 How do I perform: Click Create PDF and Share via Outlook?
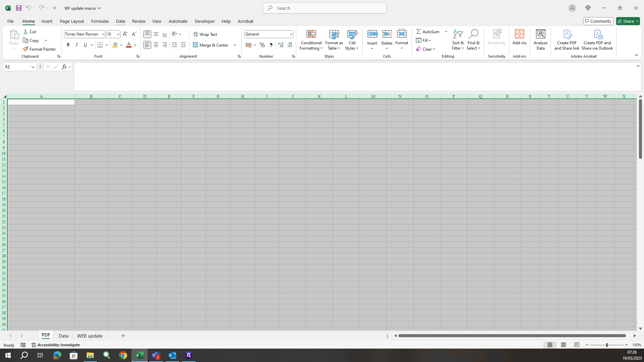597,40
